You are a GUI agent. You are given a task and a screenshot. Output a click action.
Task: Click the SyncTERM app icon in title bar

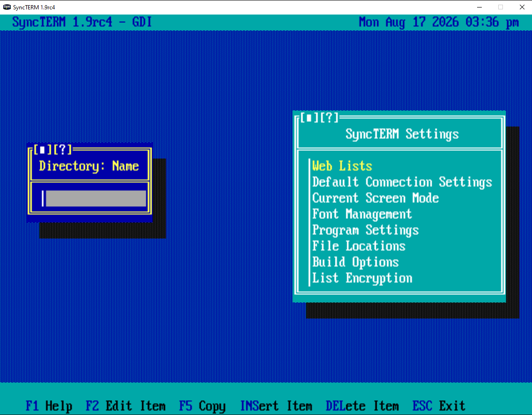[7, 7]
